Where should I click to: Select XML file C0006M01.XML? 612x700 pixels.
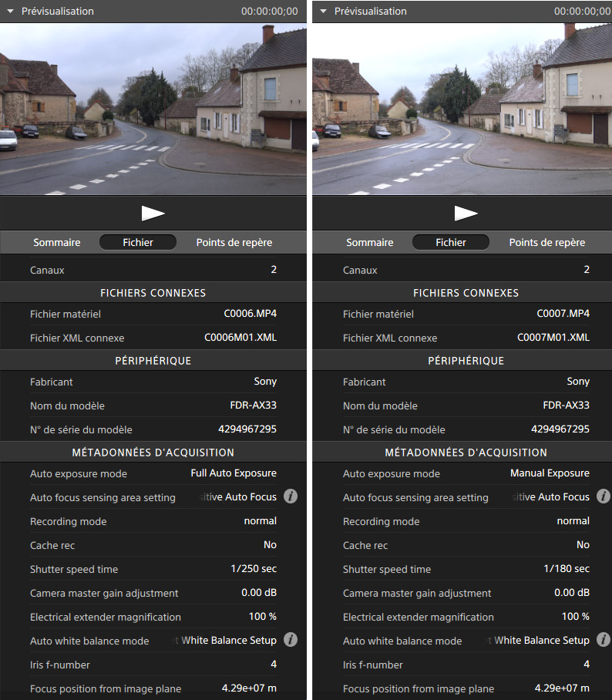point(240,338)
